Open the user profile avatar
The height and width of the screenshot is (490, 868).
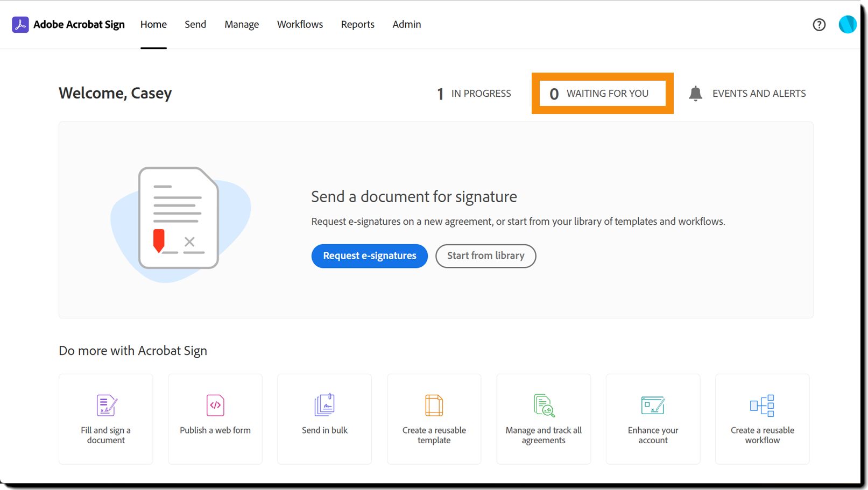[847, 24]
